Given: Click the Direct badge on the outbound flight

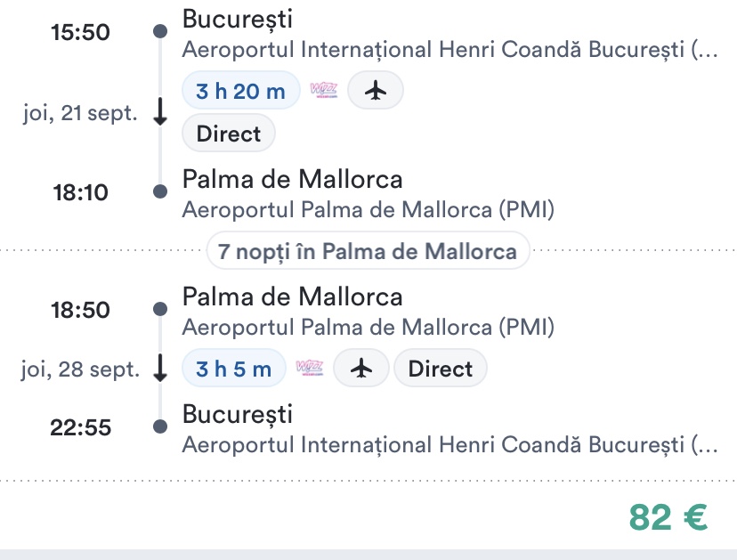Looking at the screenshot, I should pyautogui.click(x=229, y=134).
